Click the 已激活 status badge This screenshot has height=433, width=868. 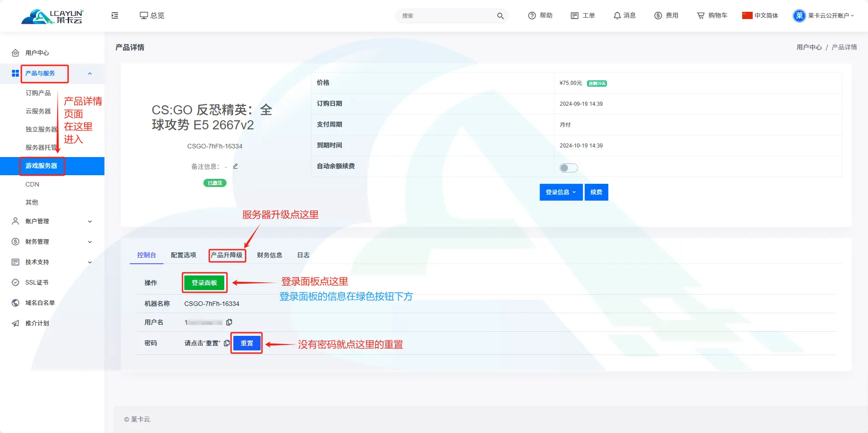point(215,183)
